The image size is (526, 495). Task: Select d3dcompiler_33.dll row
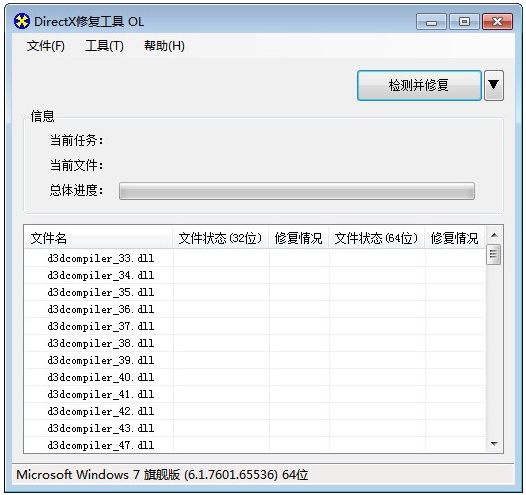[255, 258]
